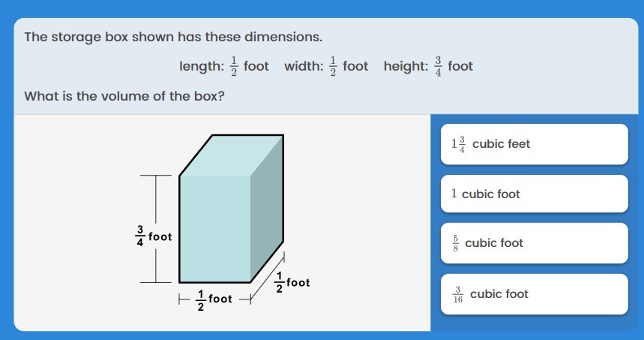Click the "length: 1/2 foot" text

coord(224,66)
